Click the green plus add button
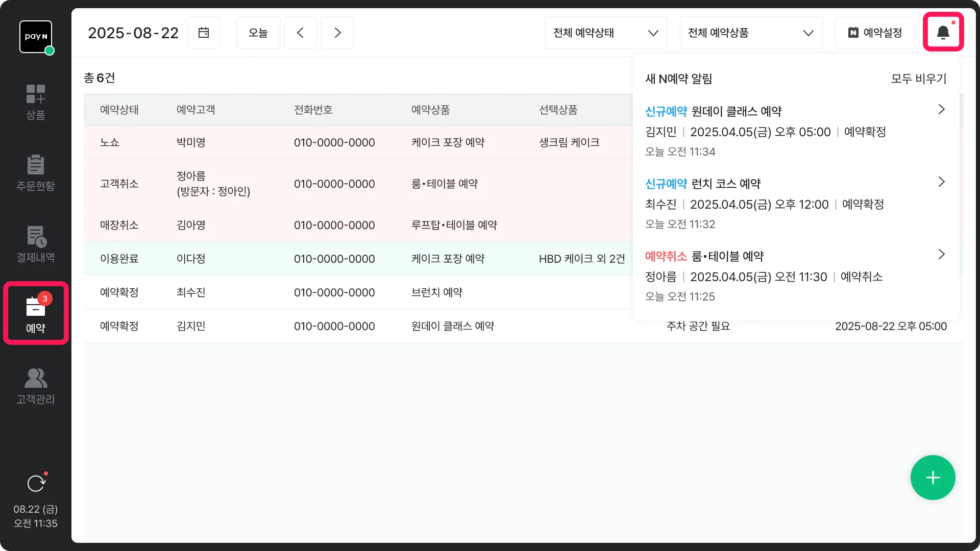This screenshot has height=551, width=980. click(933, 478)
